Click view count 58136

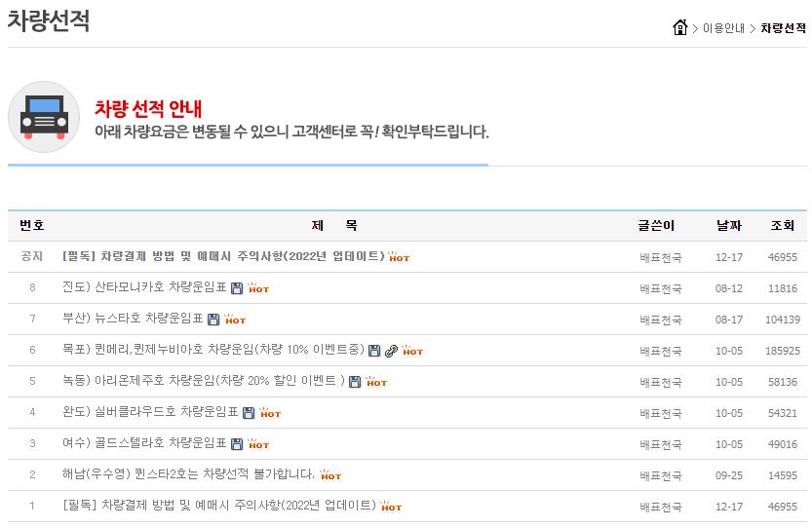click(x=783, y=382)
